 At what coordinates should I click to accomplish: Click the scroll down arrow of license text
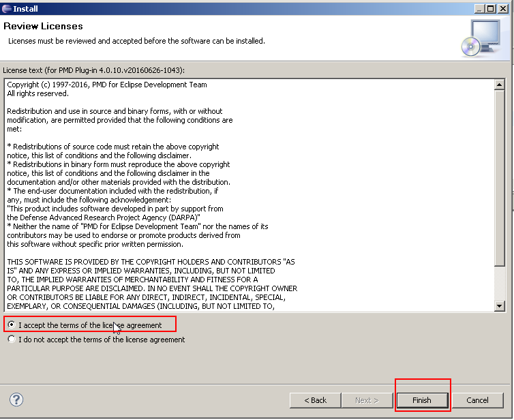(x=499, y=306)
